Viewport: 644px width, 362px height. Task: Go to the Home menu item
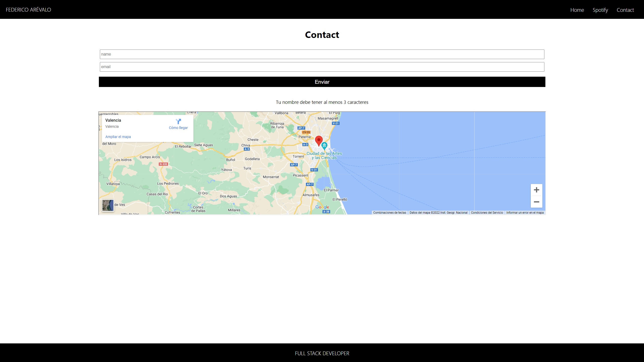pos(577,10)
